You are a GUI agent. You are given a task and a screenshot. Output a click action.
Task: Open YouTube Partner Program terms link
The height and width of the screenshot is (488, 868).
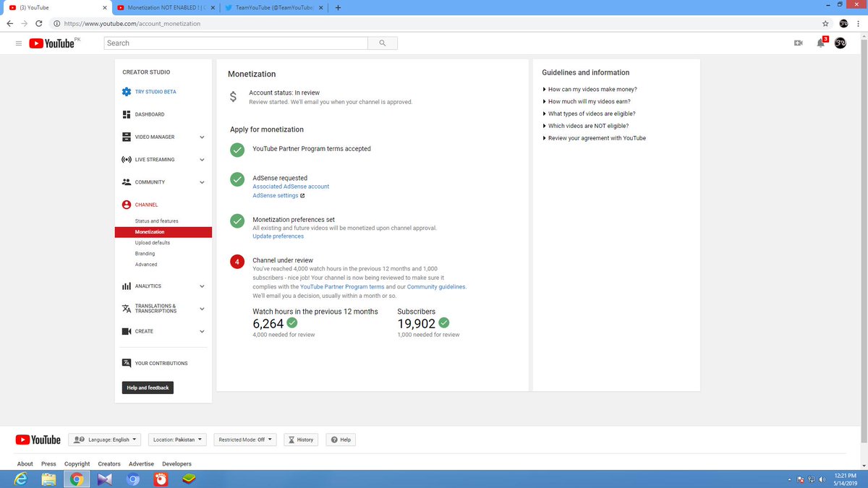point(342,287)
